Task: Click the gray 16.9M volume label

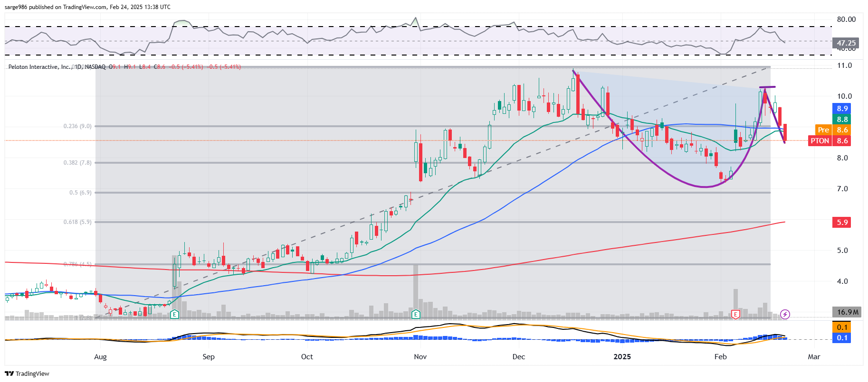Action: click(x=848, y=312)
